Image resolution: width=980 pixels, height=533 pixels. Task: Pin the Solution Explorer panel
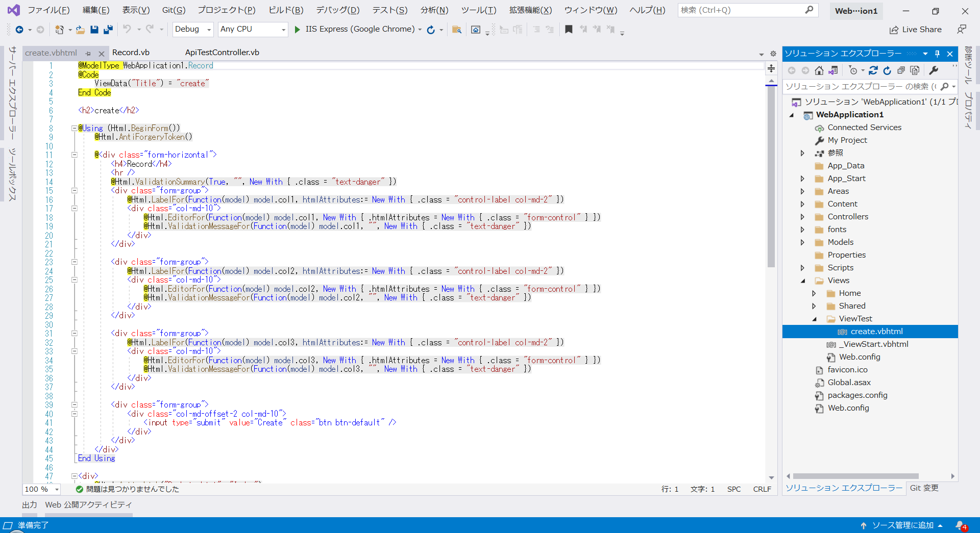937,54
